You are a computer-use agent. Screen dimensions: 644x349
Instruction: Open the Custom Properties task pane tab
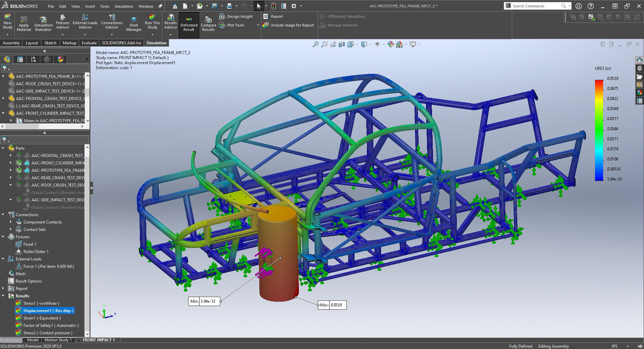pyautogui.click(x=639, y=101)
